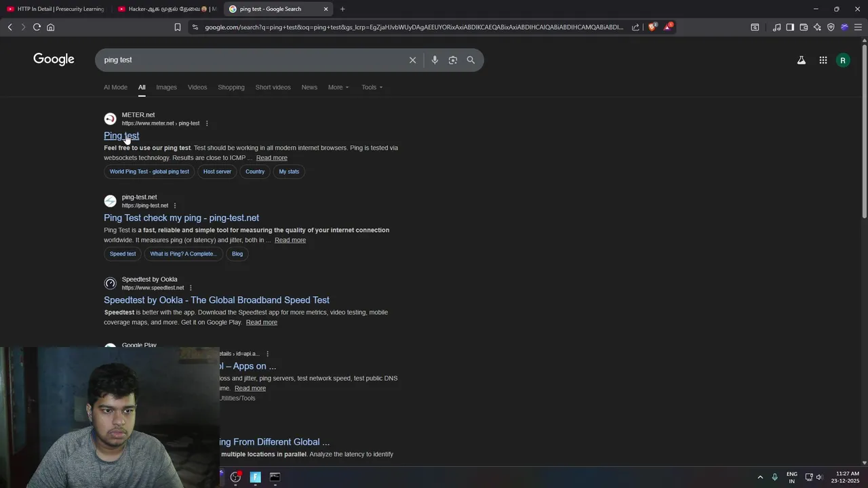This screenshot has height=488, width=868.
Task: Open the browser hamburger main menu
Action: 858,27
